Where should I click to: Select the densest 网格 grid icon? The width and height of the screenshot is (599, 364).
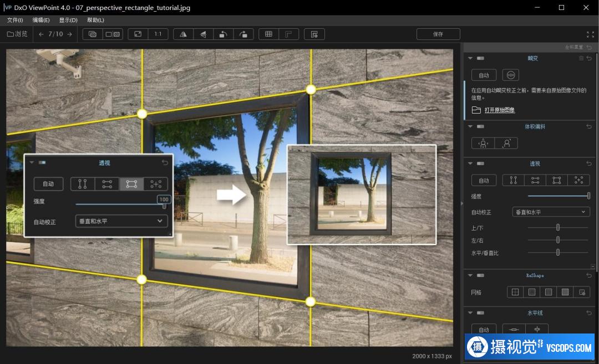565,292
